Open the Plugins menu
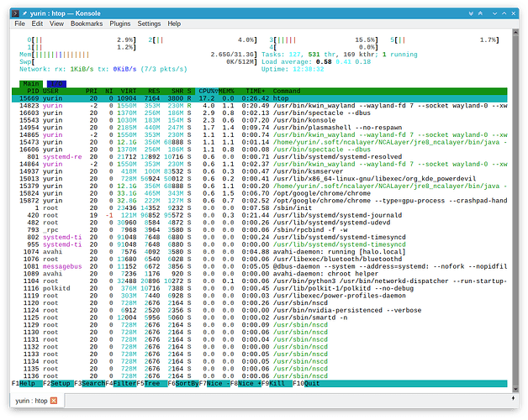The height and width of the screenshot is (420, 528). 121,24
